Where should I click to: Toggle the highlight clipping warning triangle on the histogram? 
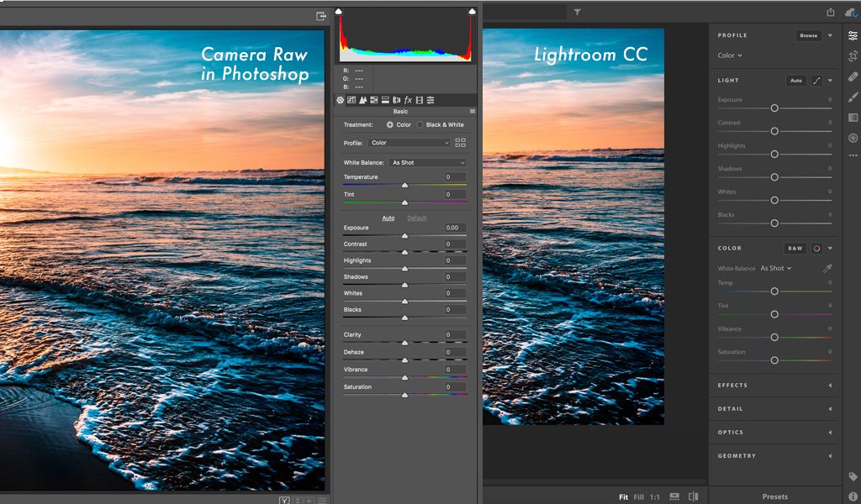[472, 12]
